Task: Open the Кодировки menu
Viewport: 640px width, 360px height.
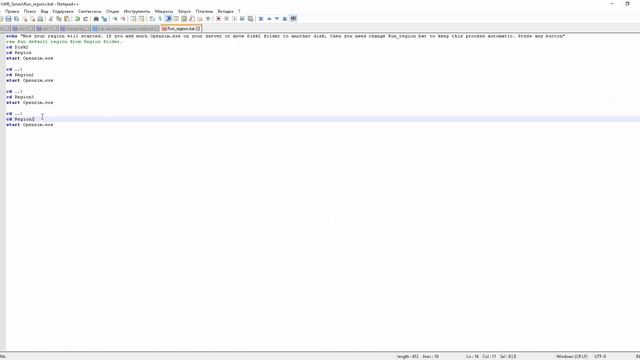Action: tap(63, 11)
